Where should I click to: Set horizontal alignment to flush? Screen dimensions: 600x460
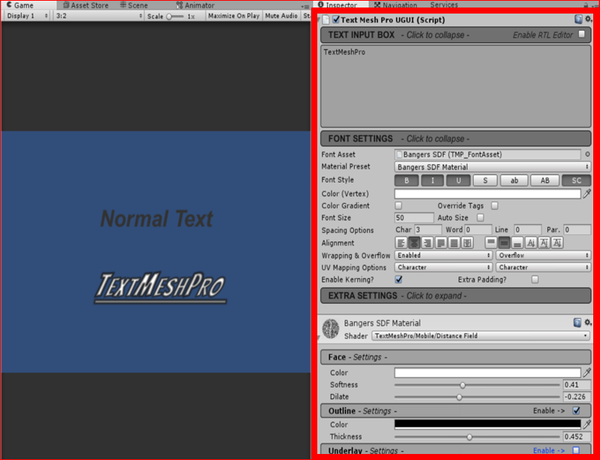(454, 243)
